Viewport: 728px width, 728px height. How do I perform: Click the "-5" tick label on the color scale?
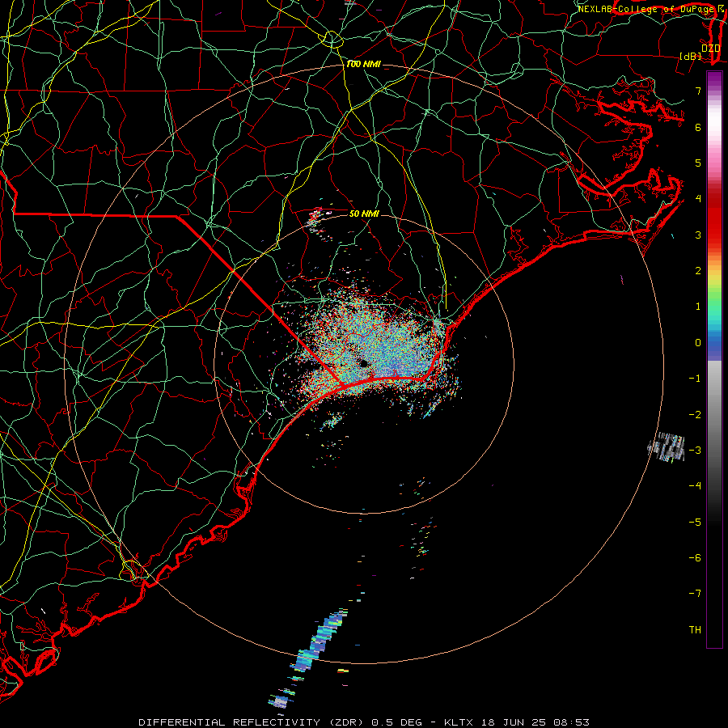tap(695, 523)
